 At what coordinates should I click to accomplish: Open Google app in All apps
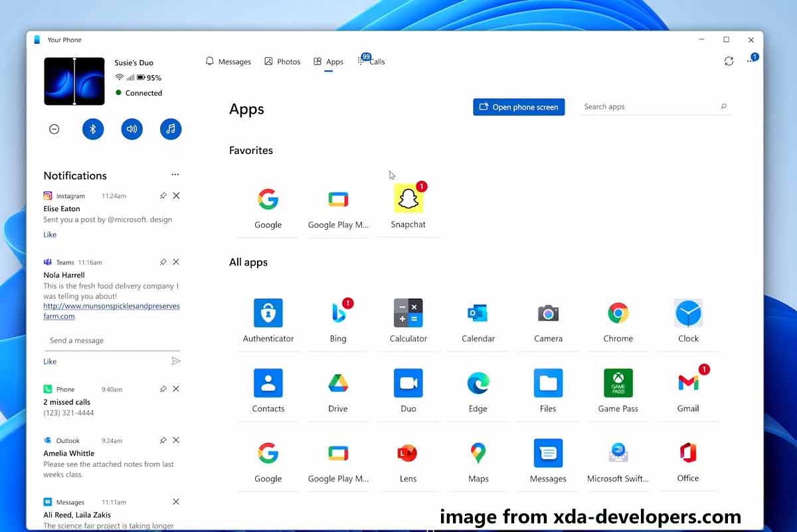pyautogui.click(x=268, y=462)
